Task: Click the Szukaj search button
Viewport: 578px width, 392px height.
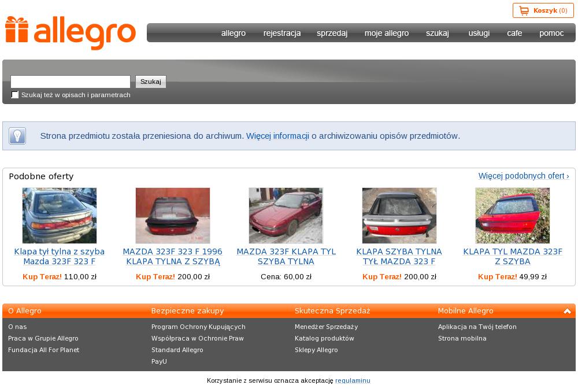Action: pos(151,82)
